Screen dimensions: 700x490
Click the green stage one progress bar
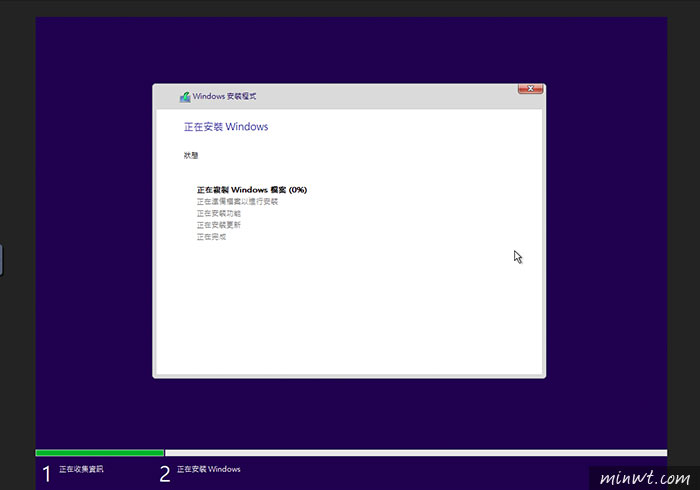coord(100,453)
